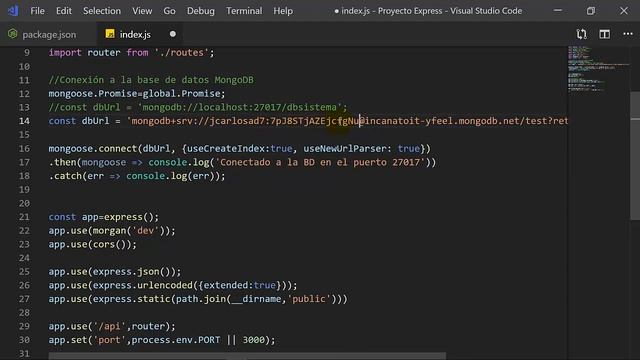
Task: Open the Terminal menu
Action: pos(244,11)
